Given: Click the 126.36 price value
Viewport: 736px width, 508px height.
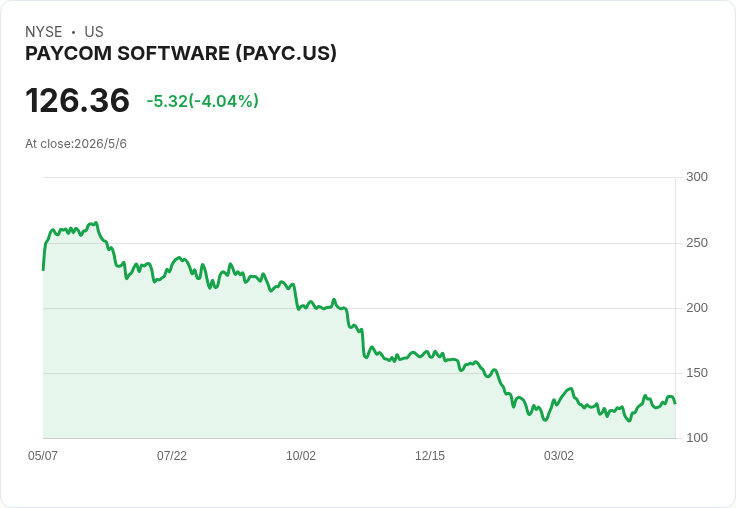Looking at the screenshot, I should tap(77, 100).
